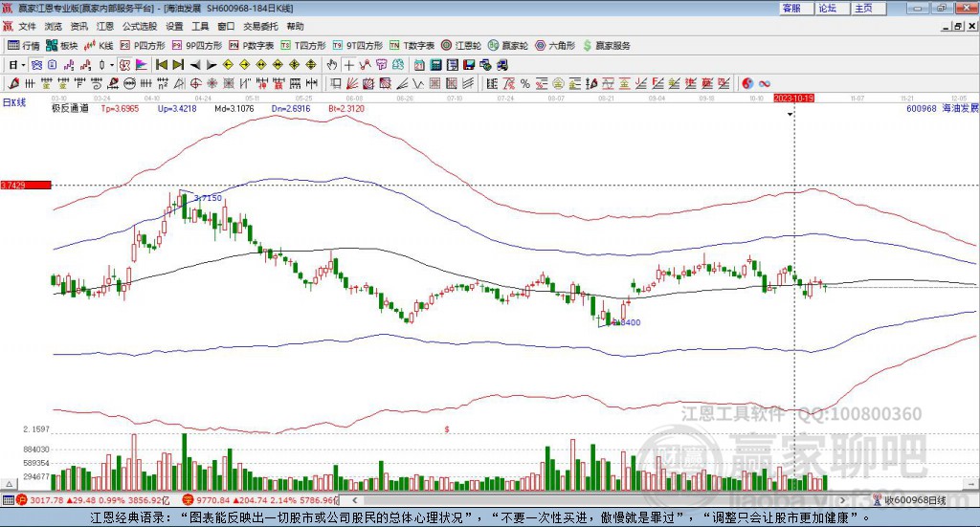Screen dimensions: 980x527
Task: Click the 极反通道 indicator name
Action: pos(70,109)
